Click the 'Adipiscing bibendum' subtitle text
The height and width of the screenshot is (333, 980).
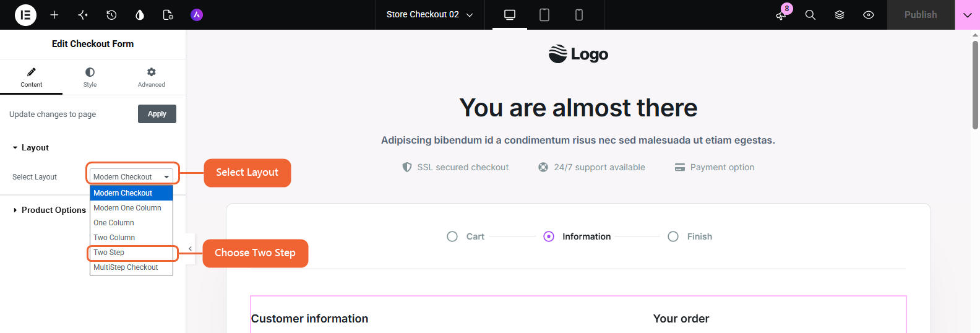pyautogui.click(x=578, y=141)
